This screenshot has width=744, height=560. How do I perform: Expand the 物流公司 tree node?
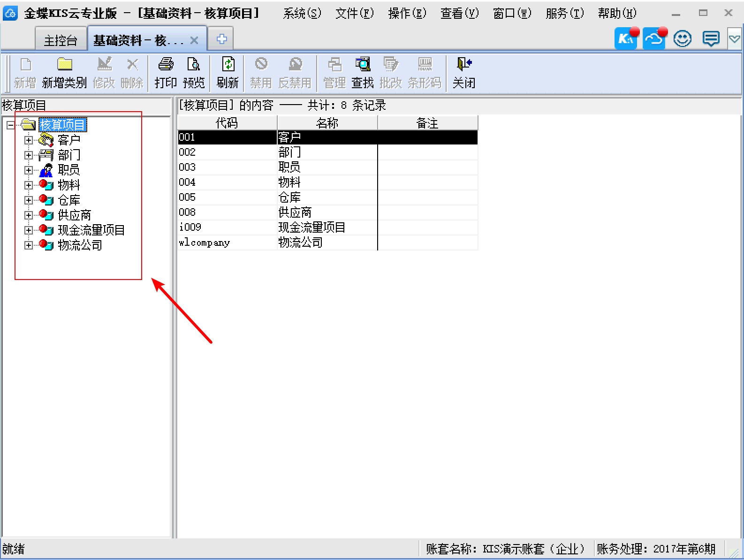pyautogui.click(x=29, y=245)
